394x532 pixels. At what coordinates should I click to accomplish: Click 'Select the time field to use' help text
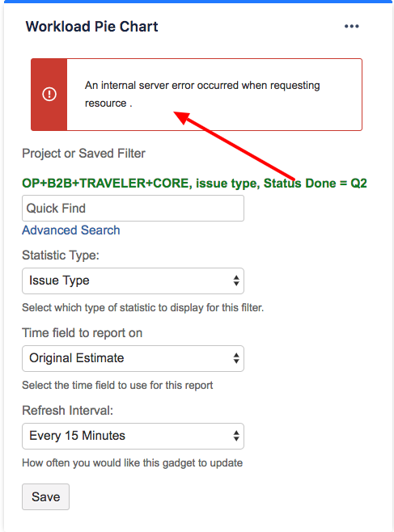click(117, 386)
